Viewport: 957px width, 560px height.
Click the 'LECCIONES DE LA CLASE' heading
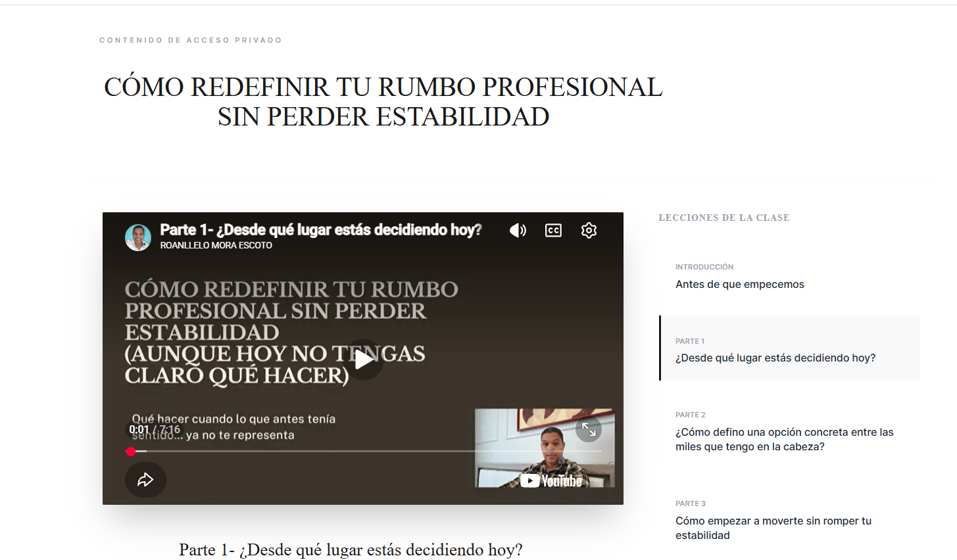pyautogui.click(x=724, y=218)
